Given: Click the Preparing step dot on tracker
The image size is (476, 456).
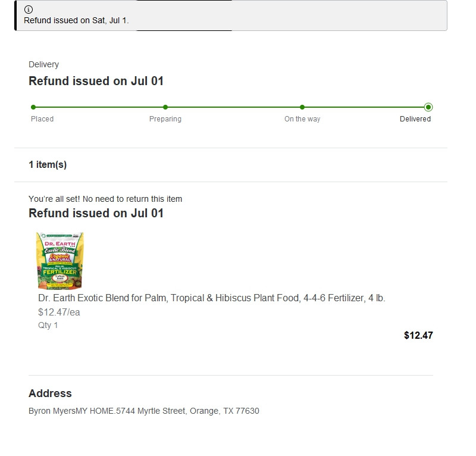Looking at the screenshot, I should (165, 107).
